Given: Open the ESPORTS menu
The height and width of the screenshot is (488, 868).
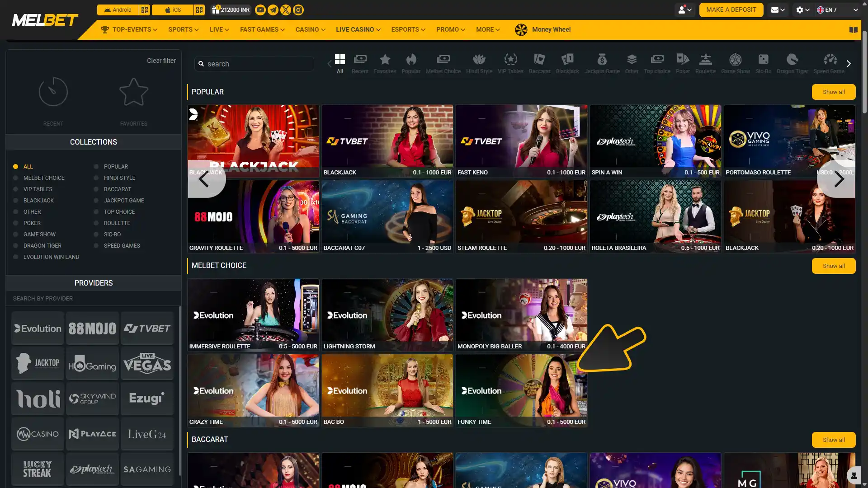Looking at the screenshot, I should (x=408, y=30).
